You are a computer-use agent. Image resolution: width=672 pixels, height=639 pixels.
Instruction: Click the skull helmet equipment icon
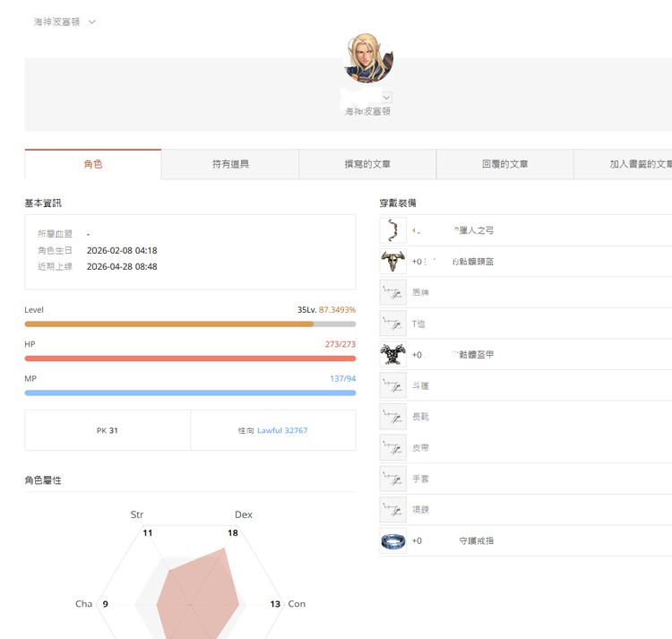(x=392, y=262)
